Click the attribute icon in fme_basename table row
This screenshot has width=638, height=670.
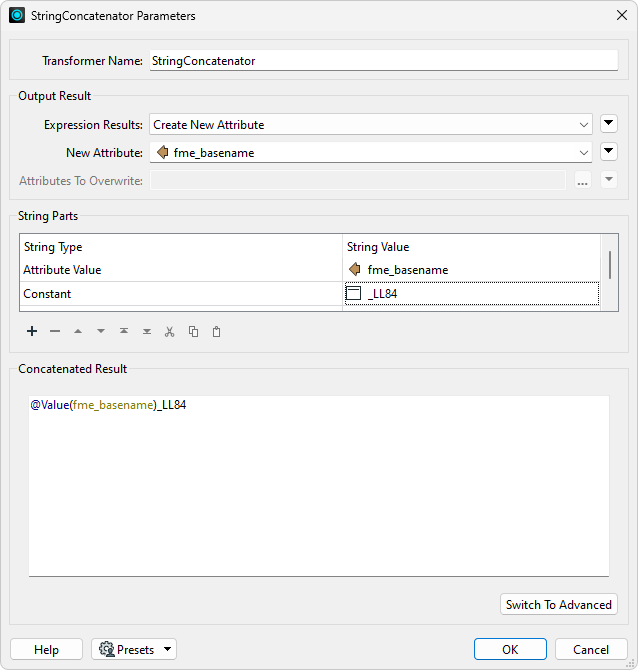pyautogui.click(x=355, y=269)
